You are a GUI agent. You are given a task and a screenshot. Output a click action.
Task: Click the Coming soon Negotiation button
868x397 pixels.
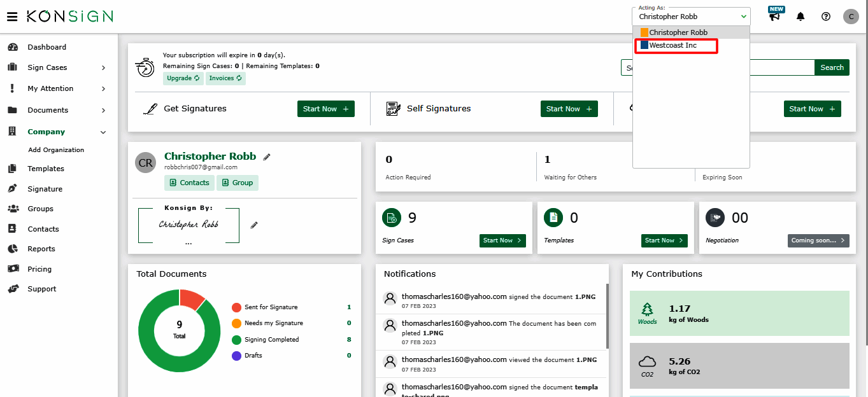(818, 240)
